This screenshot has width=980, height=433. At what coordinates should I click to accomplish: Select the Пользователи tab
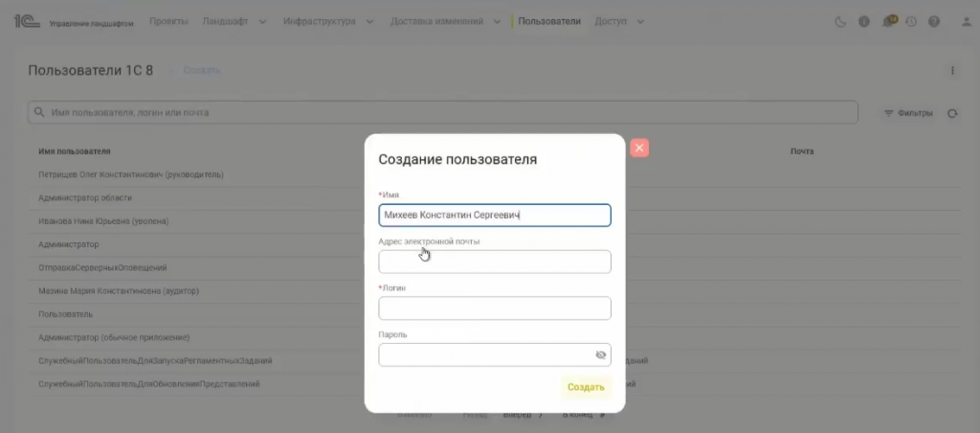pyautogui.click(x=549, y=21)
